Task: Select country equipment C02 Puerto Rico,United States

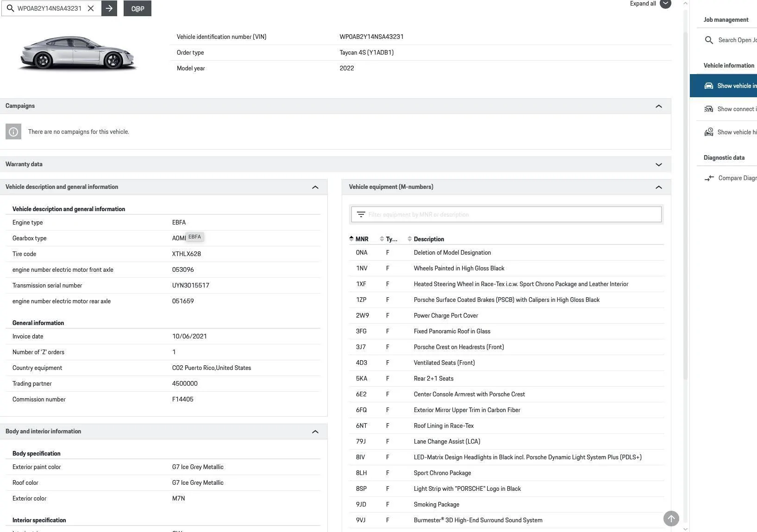Action: tap(212, 368)
